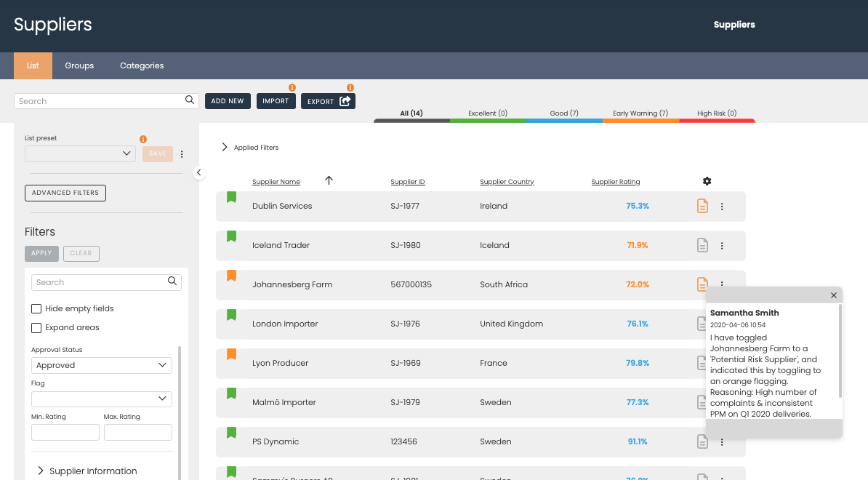The image size is (868, 480).
Task: Sort by Supplier ID column header
Action: 407,182
